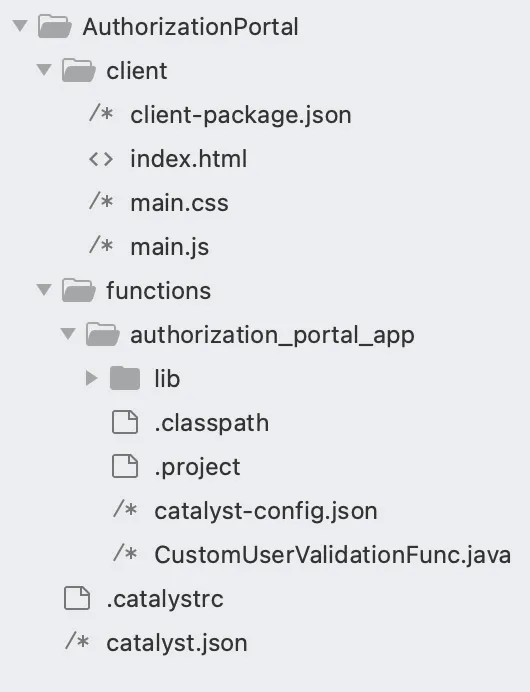Collapse the functions folder disclosure triangle
530x692 pixels.
(x=44, y=290)
